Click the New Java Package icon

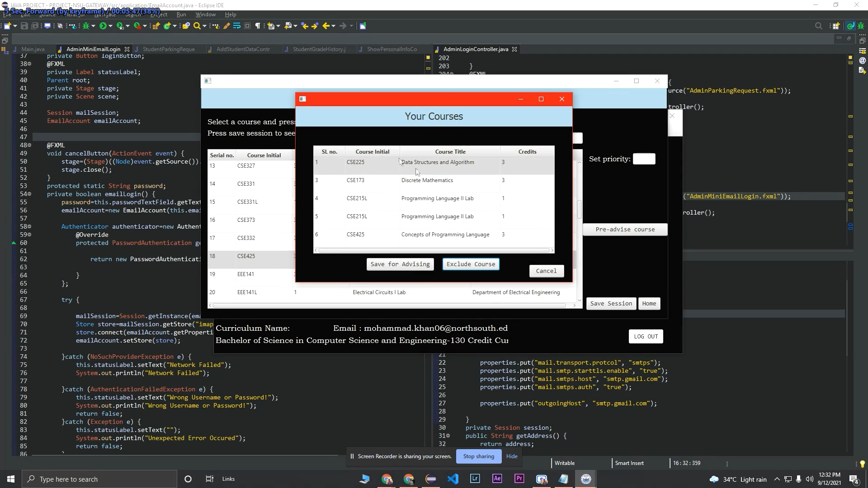pyautogui.click(x=156, y=26)
